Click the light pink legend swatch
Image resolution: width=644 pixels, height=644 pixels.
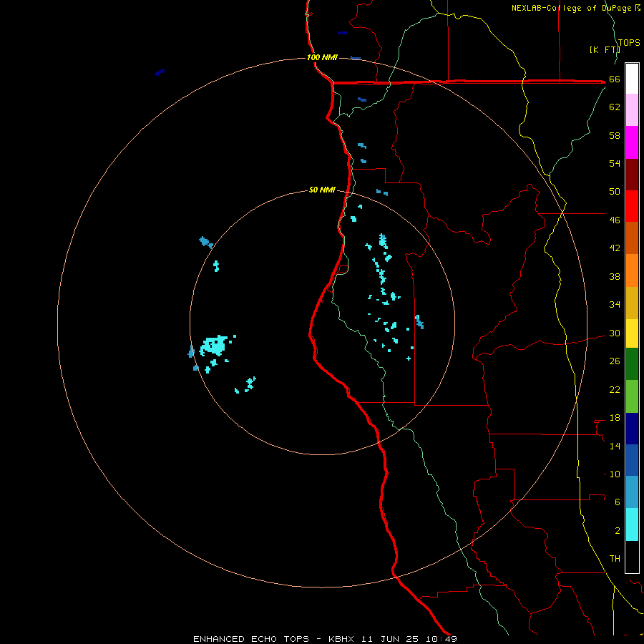click(x=632, y=110)
